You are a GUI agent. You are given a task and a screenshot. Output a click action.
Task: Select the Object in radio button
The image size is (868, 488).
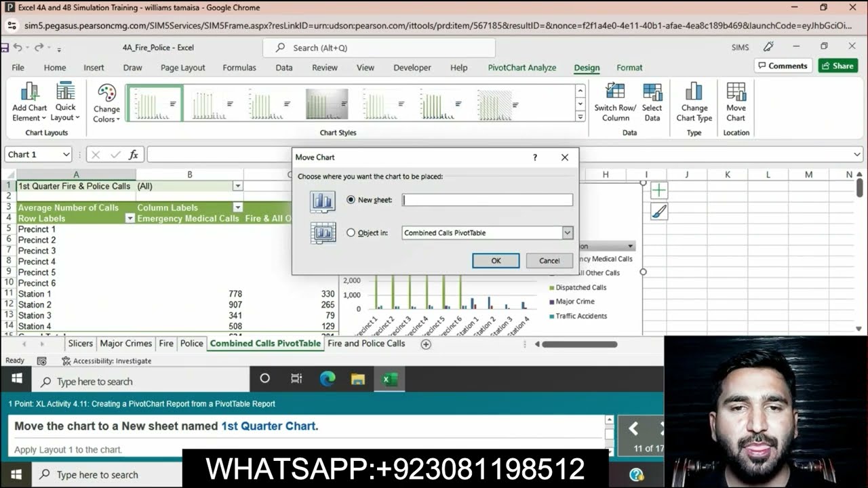[x=351, y=232]
